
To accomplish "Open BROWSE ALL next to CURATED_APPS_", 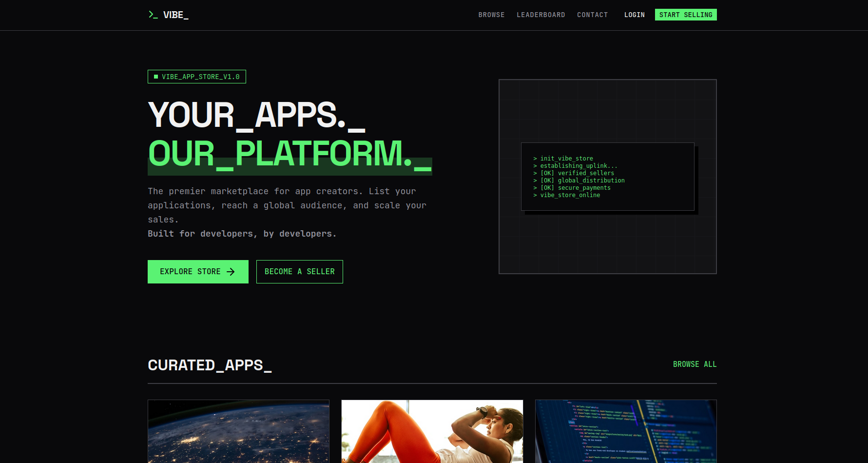I will [x=694, y=364].
